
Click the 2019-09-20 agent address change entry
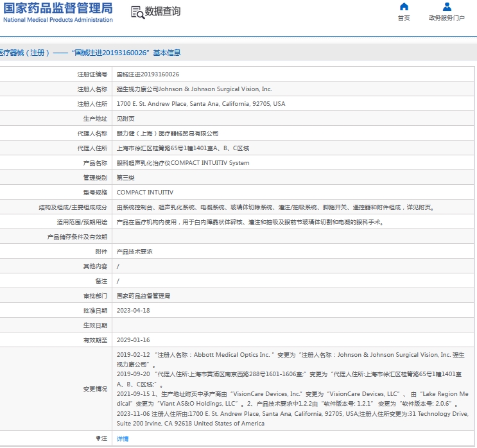(x=289, y=379)
